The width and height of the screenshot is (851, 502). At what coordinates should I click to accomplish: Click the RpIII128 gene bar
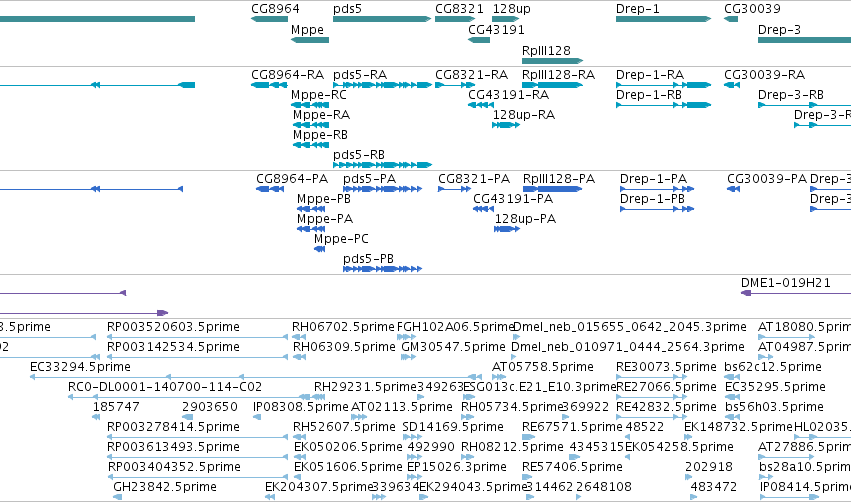(552, 61)
